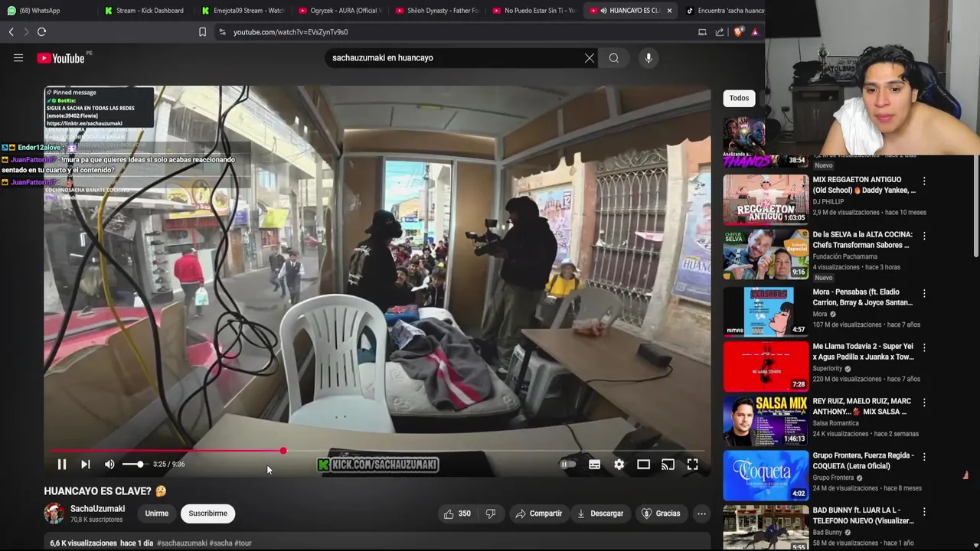
Task: Open more actions ellipsis under video
Action: pyautogui.click(x=701, y=514)
